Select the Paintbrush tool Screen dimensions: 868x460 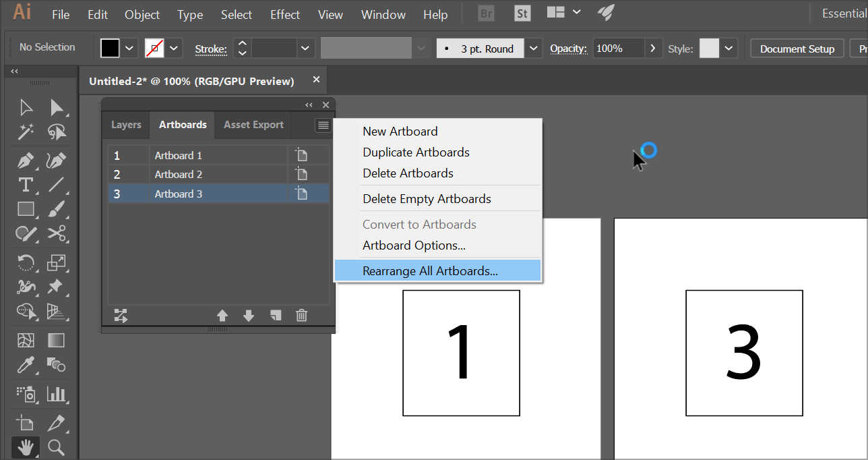pyautogui.click(x=57, y=209)
